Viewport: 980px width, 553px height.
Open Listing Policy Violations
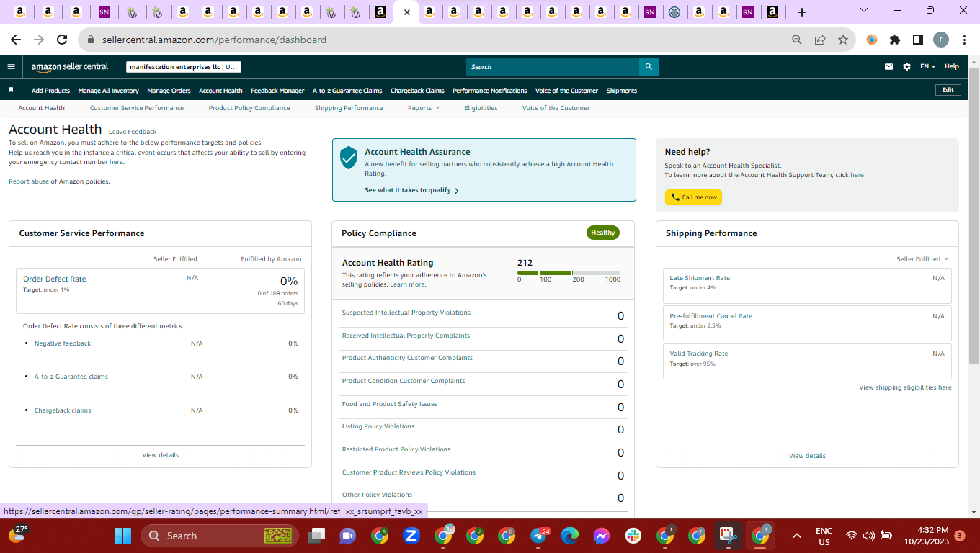378,426
